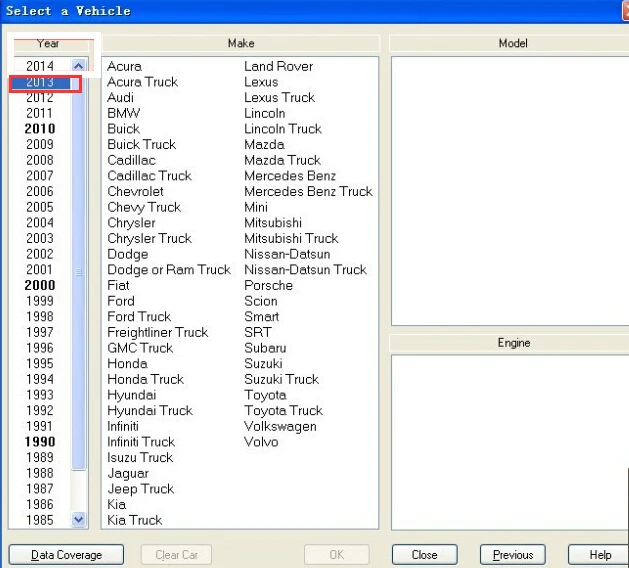This screenshot has height=568, width=629.
Task: Select BMW make
Action: [124, 113]
